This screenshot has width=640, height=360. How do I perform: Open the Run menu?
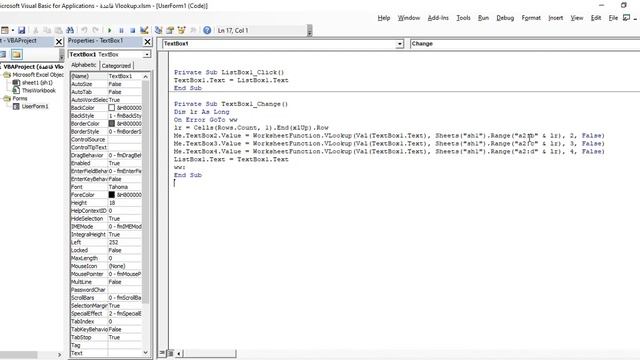tap(483, 18)
